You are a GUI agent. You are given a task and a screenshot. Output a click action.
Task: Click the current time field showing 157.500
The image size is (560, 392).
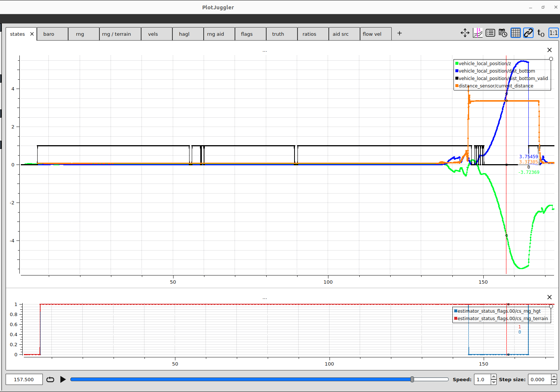pyautogui.click(x=24, y=379)
